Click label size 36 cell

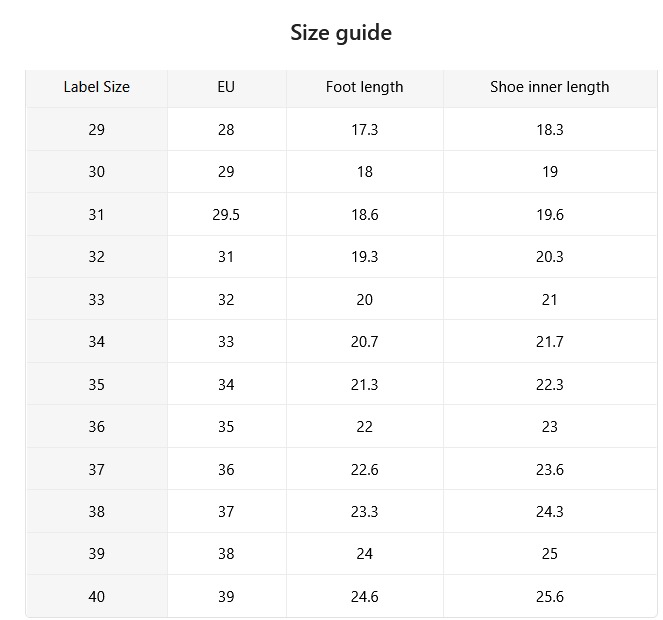[97, 427]
